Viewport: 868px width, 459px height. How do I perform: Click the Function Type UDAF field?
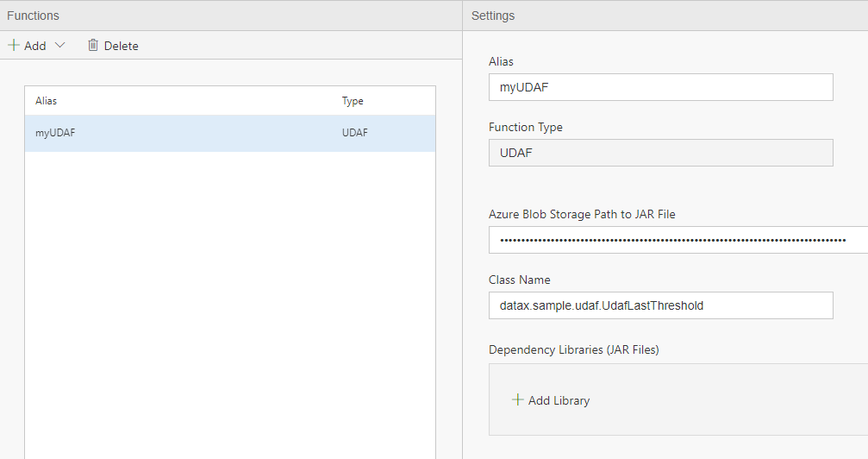660,153
